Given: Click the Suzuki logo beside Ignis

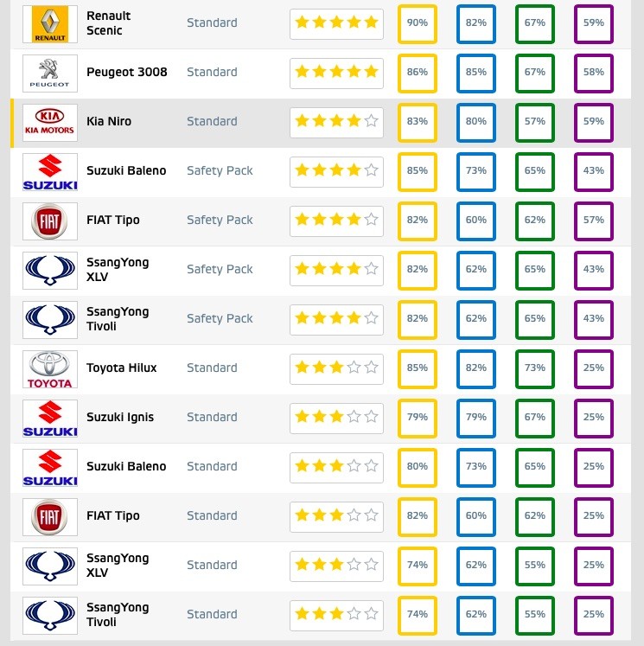Looking at the screenshot, I should 50,418.
